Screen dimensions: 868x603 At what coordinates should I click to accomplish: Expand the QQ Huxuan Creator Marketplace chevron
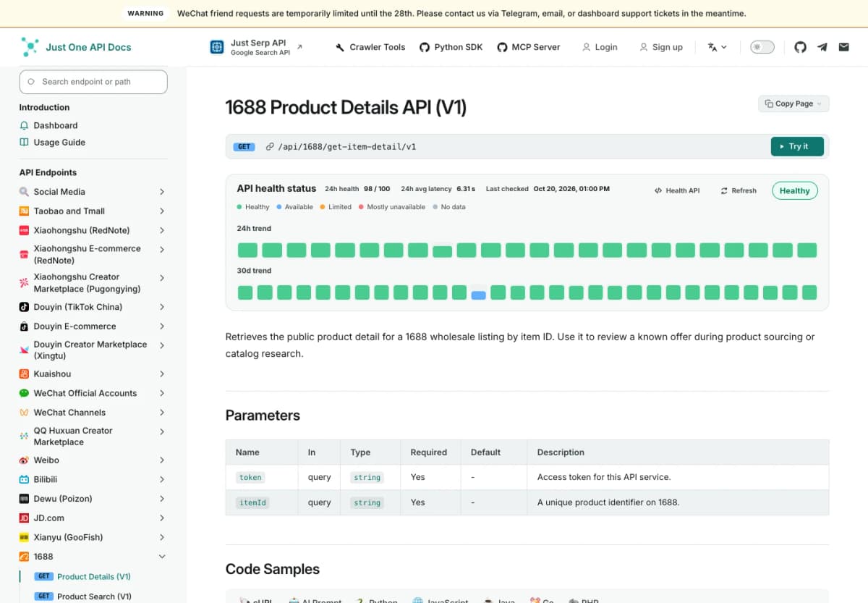pos(162,431)
